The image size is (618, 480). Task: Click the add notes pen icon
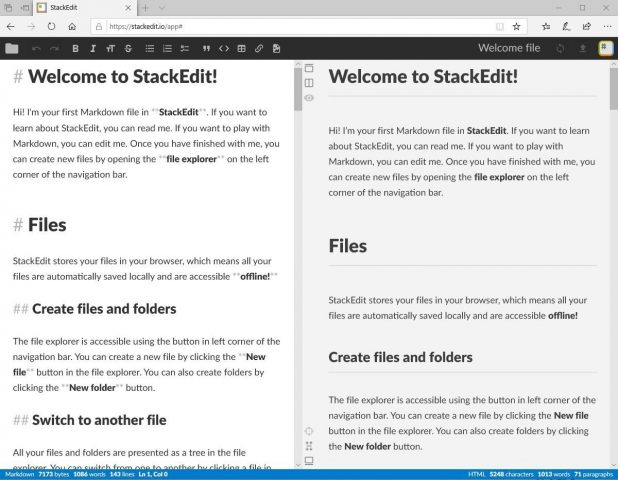coord(566,26)
